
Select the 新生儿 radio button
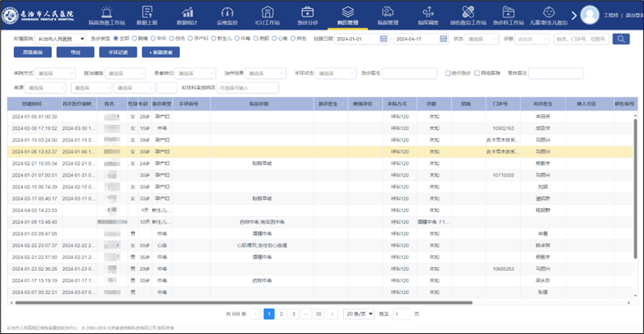point(214,39)
